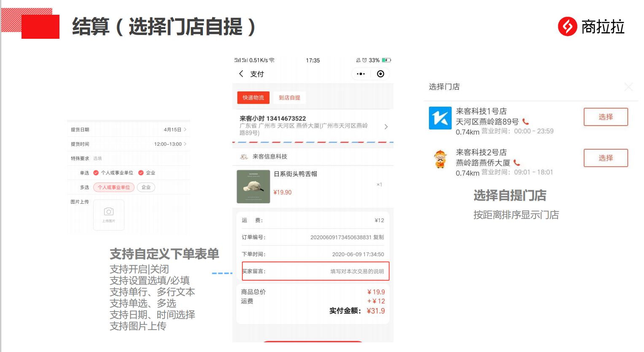Click the 来客科技1号店 blue logo
644x352 pixels.
440,118
